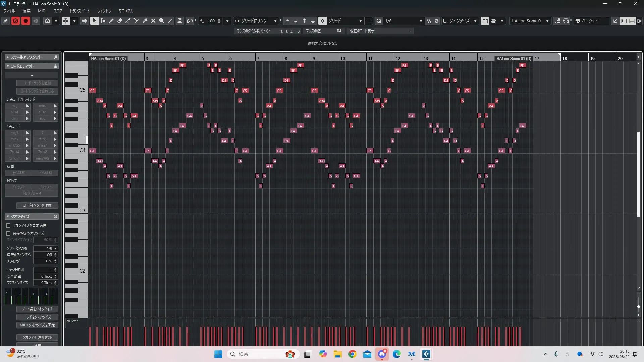
Task: Check the 感度指定クオンタイズ option
Action: (x=8, y=233)
